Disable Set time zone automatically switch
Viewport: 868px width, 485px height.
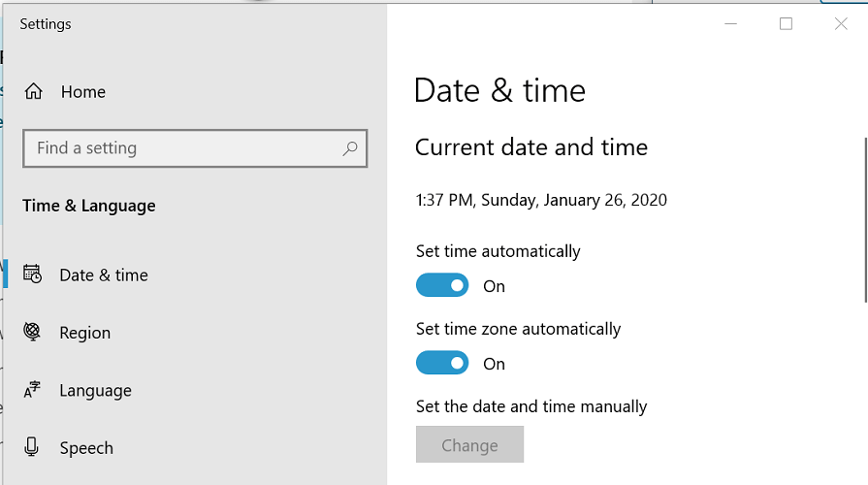[442, 363]
